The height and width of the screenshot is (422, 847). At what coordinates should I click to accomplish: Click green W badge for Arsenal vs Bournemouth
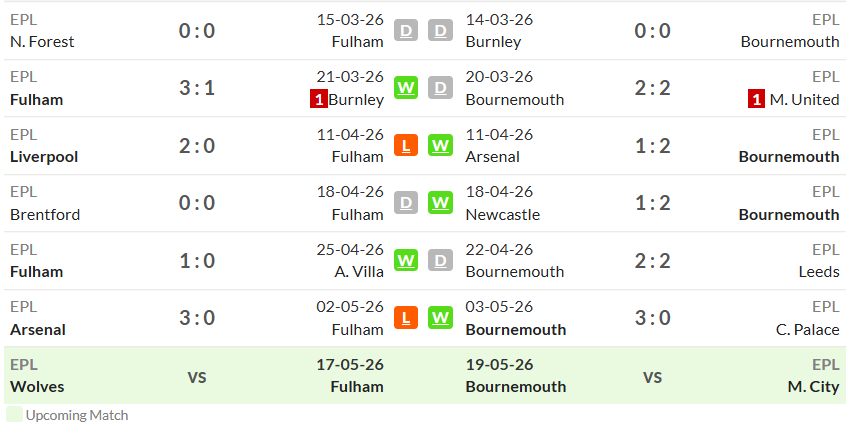click(x=440, y=145)
